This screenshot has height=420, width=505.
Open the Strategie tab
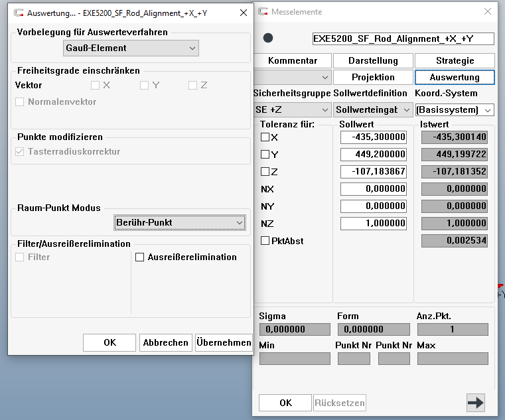(455, 61)
